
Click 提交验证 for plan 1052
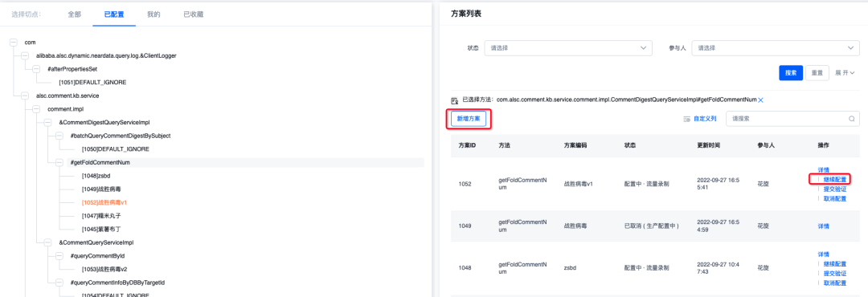pos(834,189)
